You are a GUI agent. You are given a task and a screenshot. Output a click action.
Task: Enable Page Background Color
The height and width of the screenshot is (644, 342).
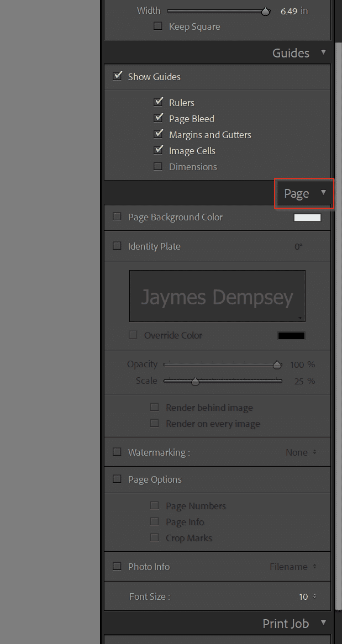117,217
